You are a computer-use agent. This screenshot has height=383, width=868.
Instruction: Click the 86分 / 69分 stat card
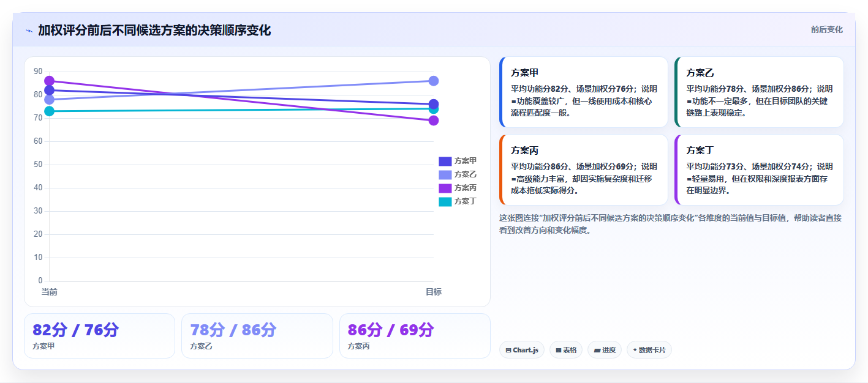pos(415,336)
